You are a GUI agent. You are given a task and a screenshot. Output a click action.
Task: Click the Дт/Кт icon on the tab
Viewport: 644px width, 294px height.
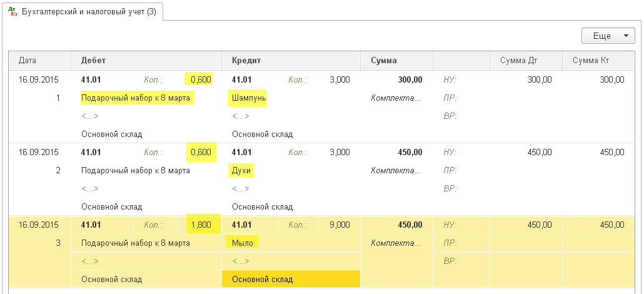click(x=12, y=11)
